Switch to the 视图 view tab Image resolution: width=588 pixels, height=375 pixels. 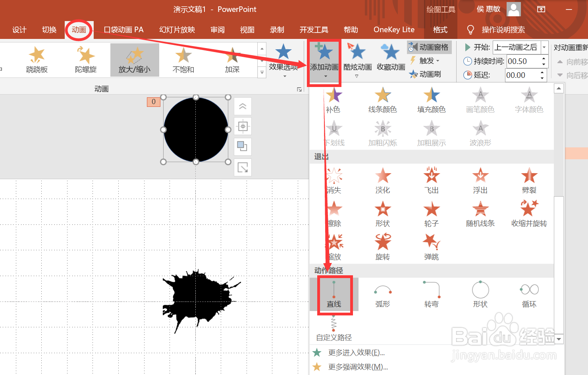point(247,30)
